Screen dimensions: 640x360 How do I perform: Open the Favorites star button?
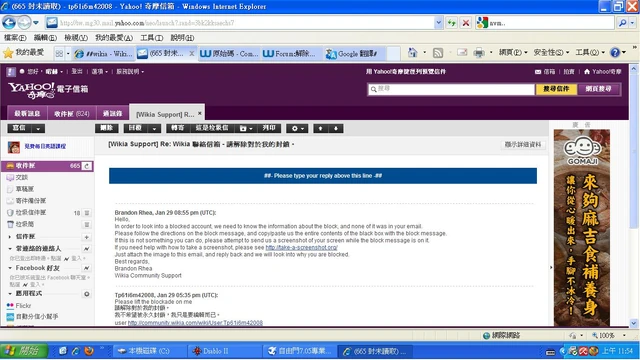[25, 53]
